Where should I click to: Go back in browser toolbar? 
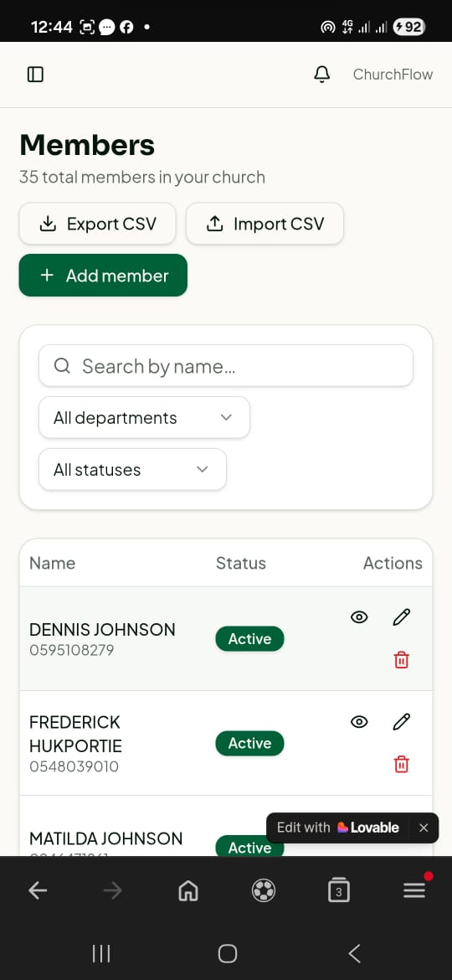(38, 890)
